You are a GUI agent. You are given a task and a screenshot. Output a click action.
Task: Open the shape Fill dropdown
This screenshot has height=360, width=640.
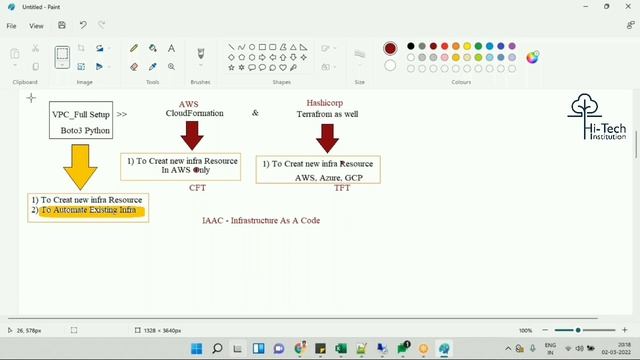[x=329, y=67]
